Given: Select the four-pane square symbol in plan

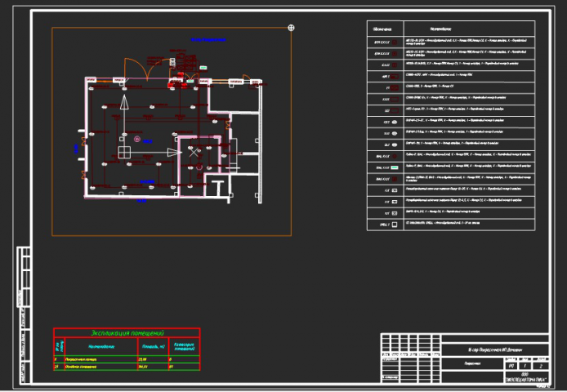Looking at the screenshot, I should (x=124, y=153).
